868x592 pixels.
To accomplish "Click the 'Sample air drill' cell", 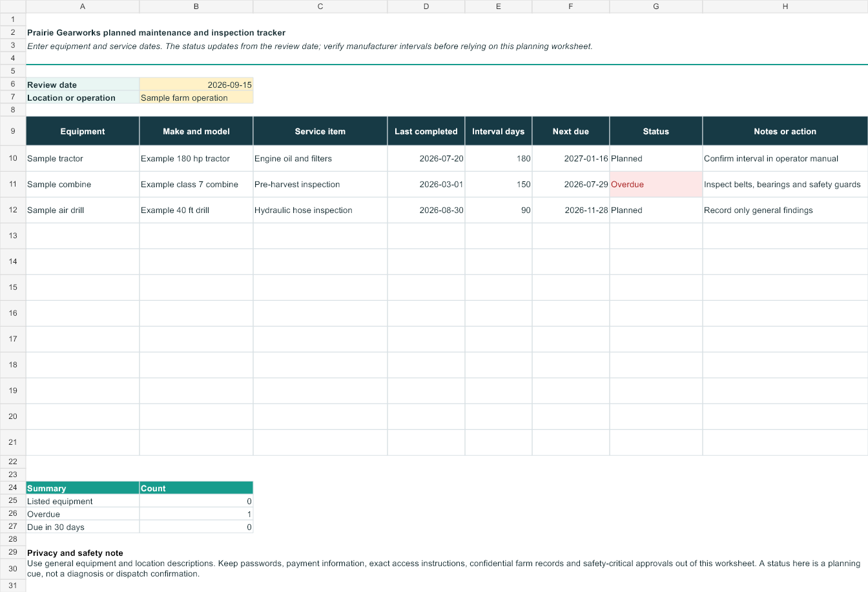I will [x=83, y=210].
